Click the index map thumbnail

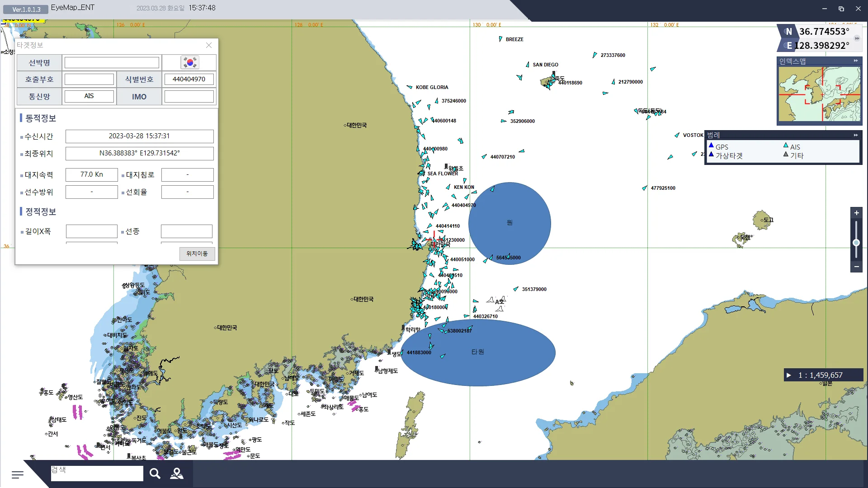coord(819,94)
